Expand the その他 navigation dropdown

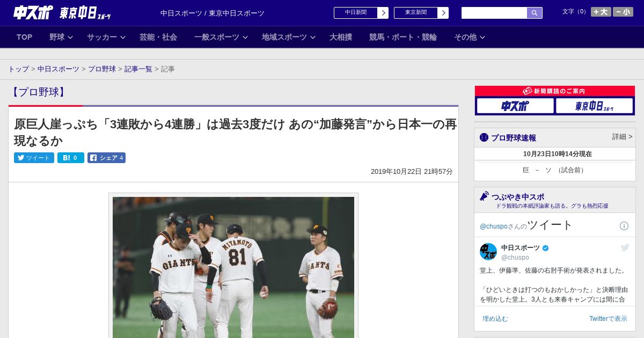tap(470, 37)
